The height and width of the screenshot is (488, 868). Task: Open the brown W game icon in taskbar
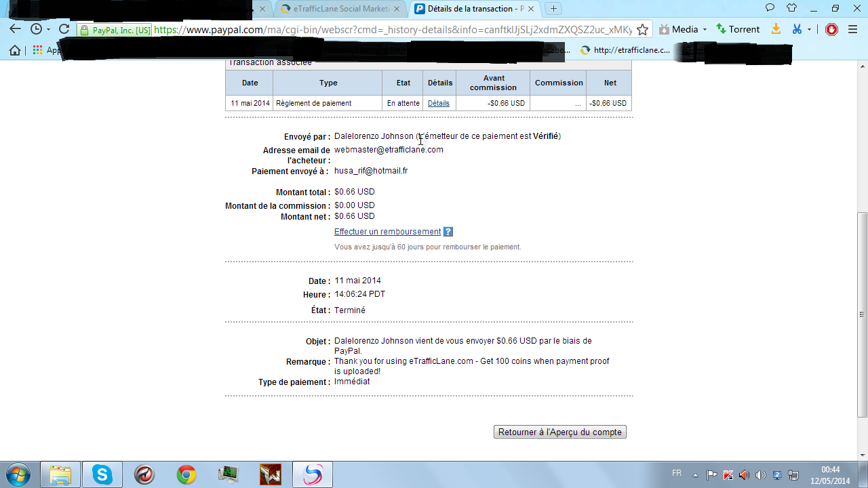(x=271, y=474)
